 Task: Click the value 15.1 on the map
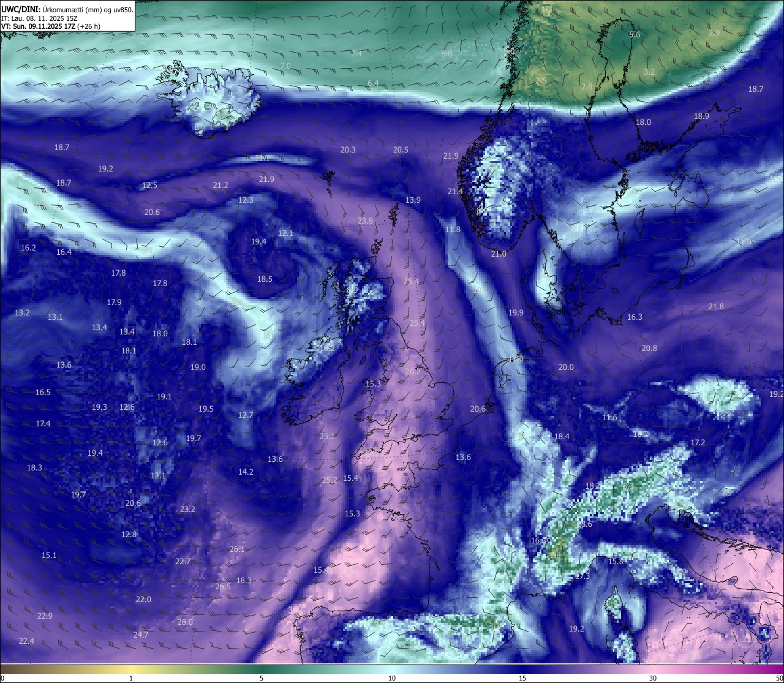coord(49,555)
